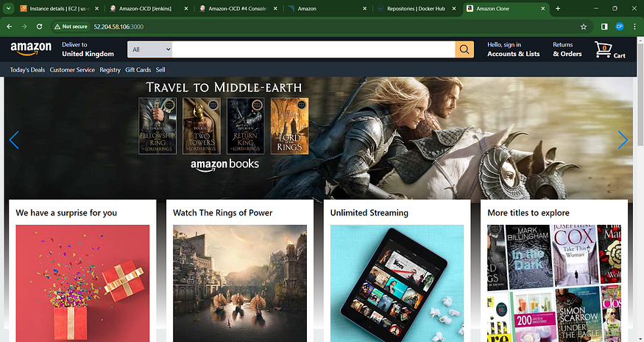Bookmark this page with star icon

tap(584, 27)
